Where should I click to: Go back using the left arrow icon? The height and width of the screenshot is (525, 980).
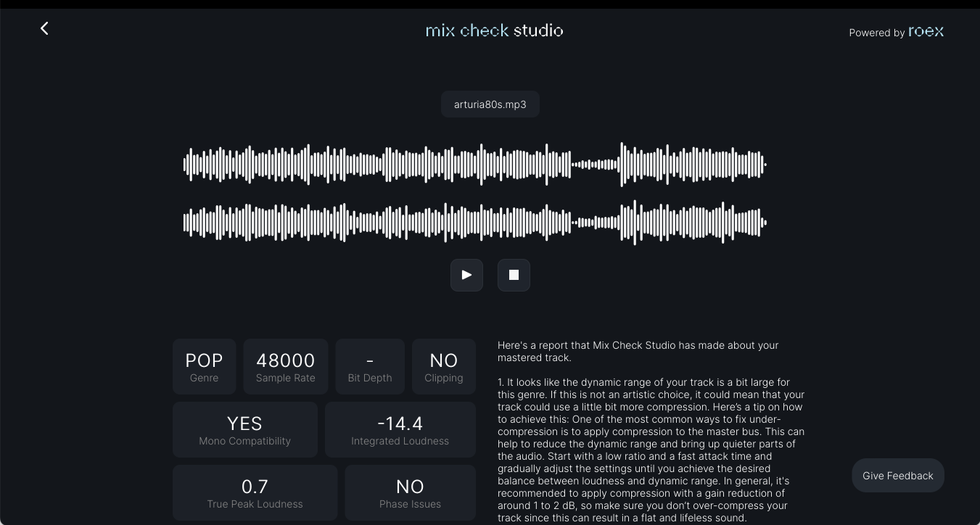(44, 28)
